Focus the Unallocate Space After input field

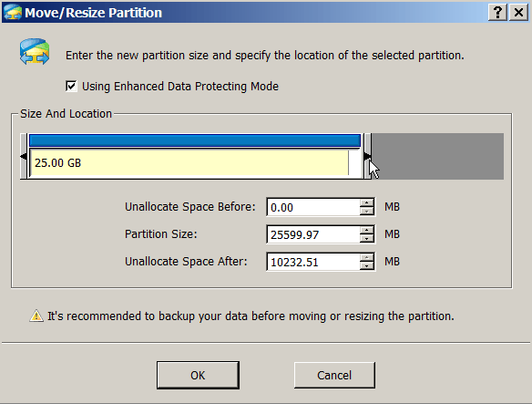click(313, 262)
